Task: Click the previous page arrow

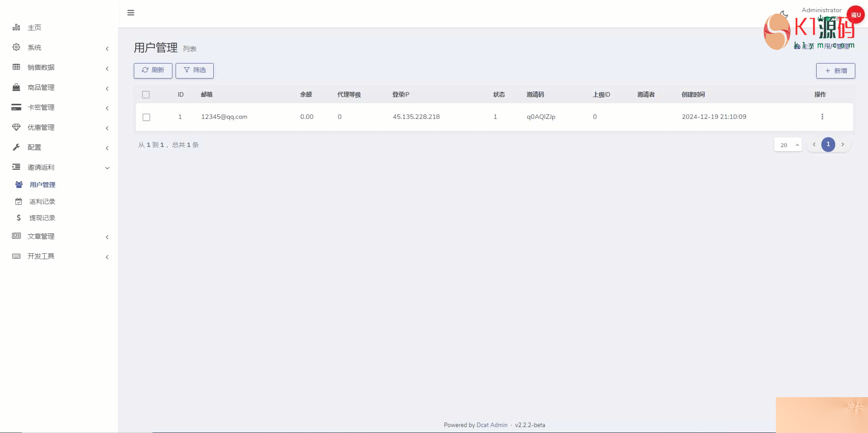Action: pos(814,144)
